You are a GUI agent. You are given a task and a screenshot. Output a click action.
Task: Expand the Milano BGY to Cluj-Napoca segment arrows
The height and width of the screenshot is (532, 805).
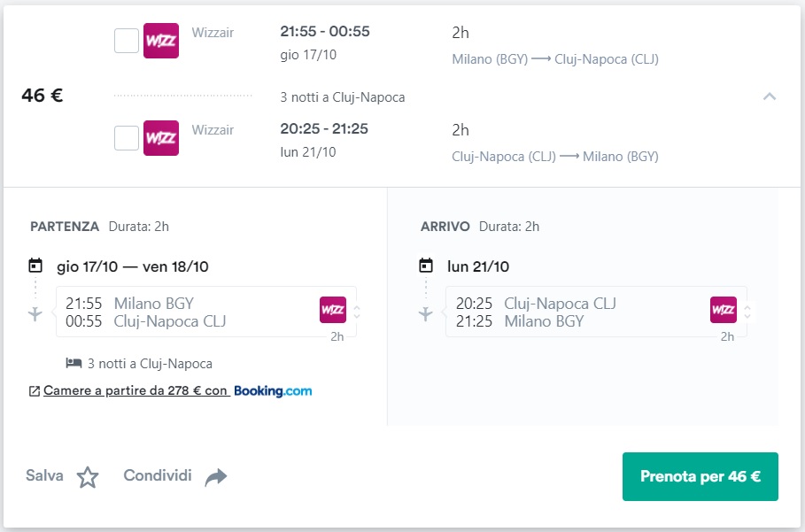[357, 312]
